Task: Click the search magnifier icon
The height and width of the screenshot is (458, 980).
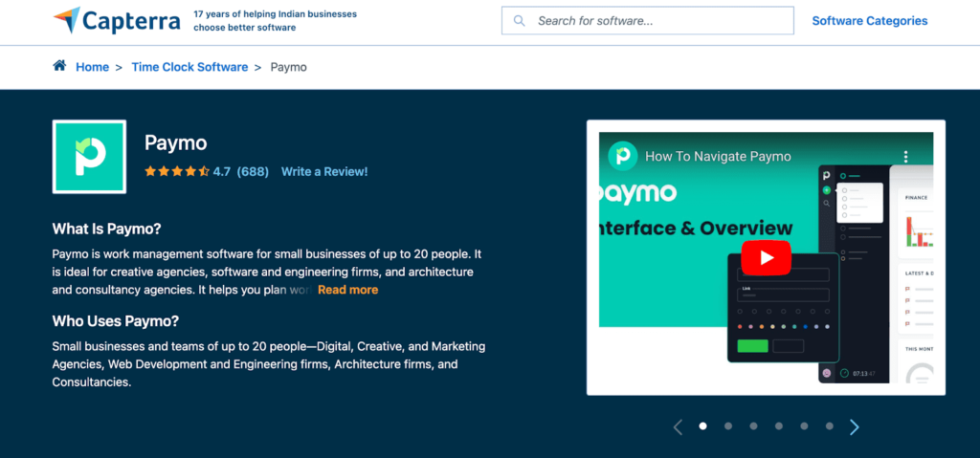Action: point(519,21)
